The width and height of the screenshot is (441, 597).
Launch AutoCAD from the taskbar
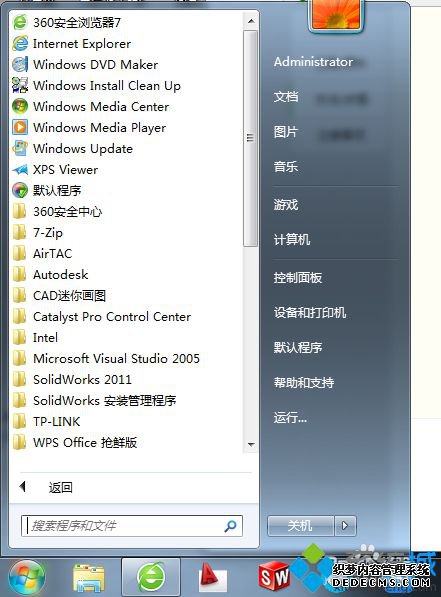(x=213, y=578)
